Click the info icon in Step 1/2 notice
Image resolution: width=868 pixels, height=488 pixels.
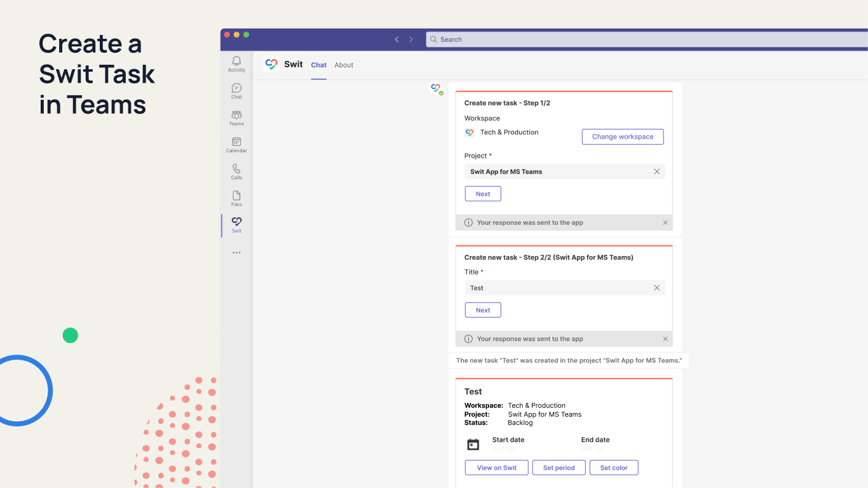click(468, 222)
